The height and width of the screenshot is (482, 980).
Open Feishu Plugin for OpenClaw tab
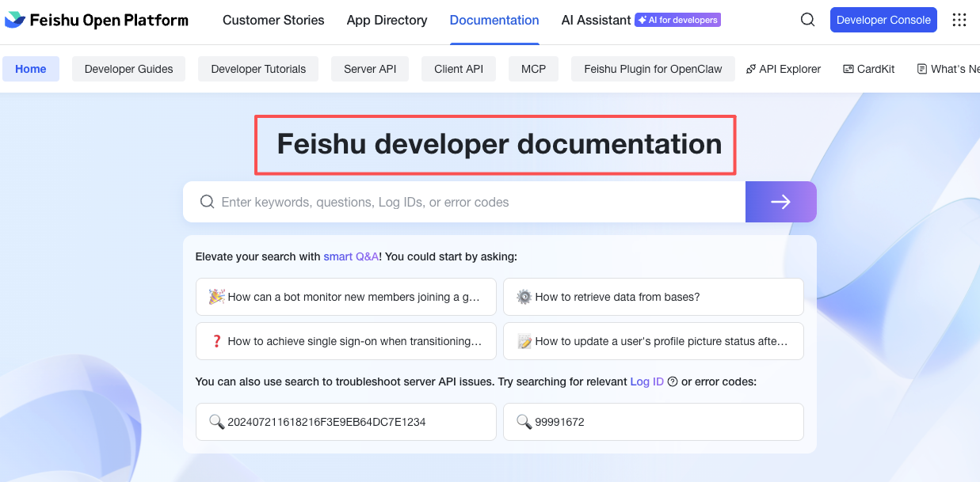pos(653,69)
